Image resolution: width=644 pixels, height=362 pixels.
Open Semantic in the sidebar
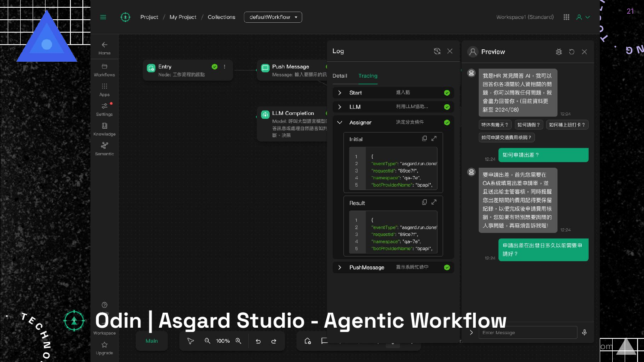click(x=104, y=149)
